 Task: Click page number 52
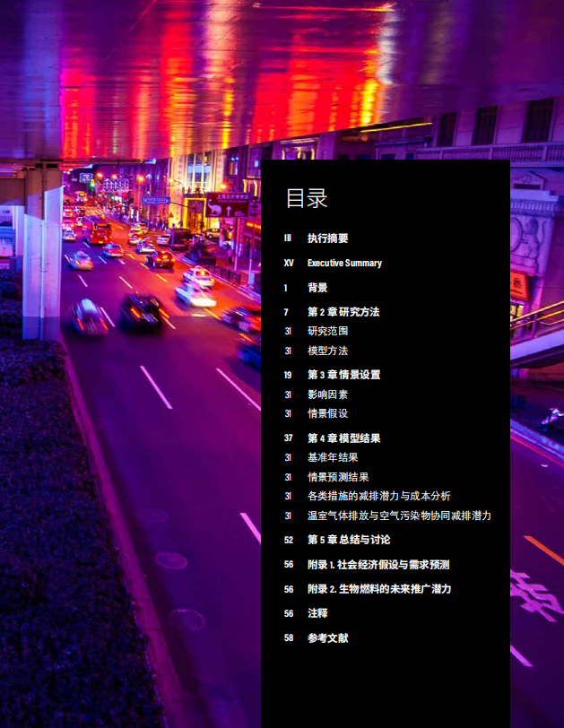click(x=289, y=540)
